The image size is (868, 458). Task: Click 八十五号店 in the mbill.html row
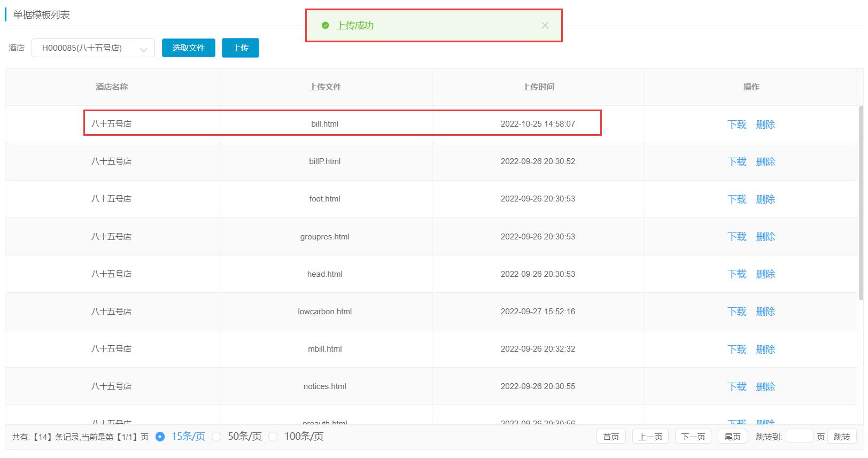point(111,349)
